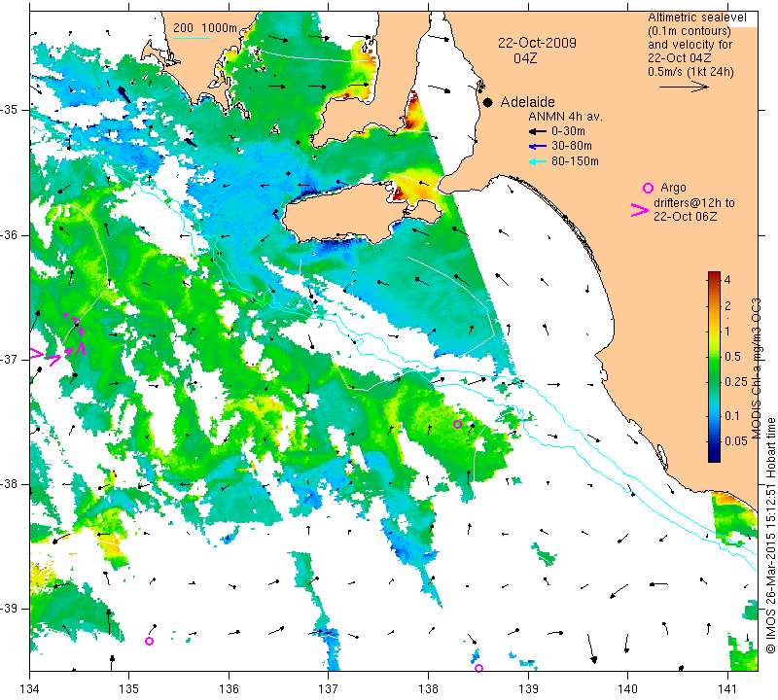Click the longitude axis label '134'
Viewport: 778px width, 700px height.
point(30,688)
